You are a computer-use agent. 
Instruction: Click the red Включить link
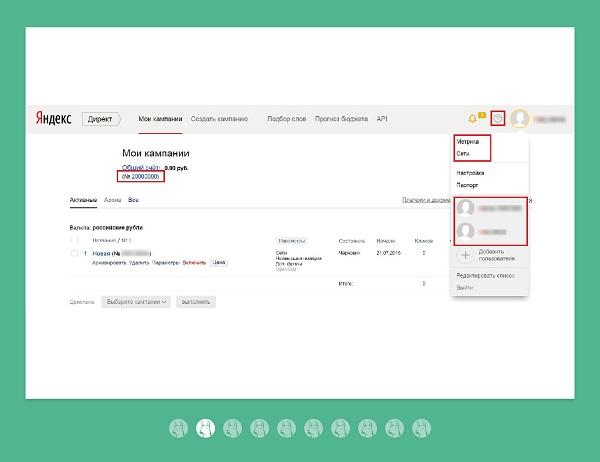point(194,263)
